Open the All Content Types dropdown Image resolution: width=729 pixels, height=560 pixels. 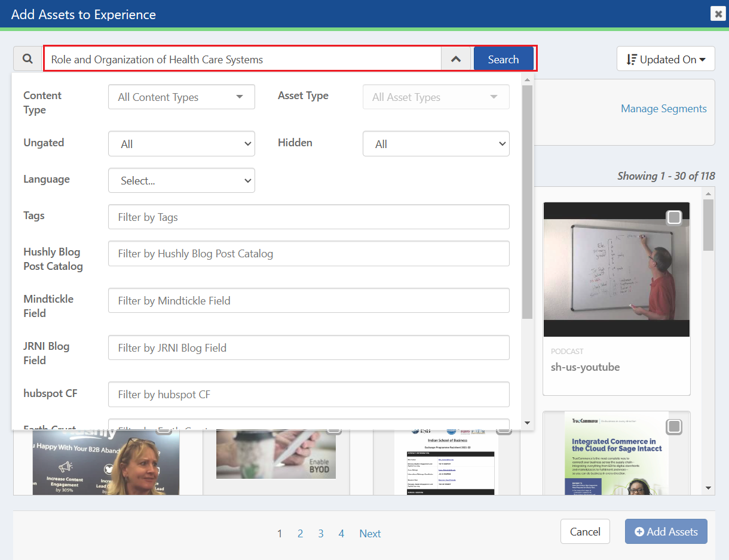[182, 97]
